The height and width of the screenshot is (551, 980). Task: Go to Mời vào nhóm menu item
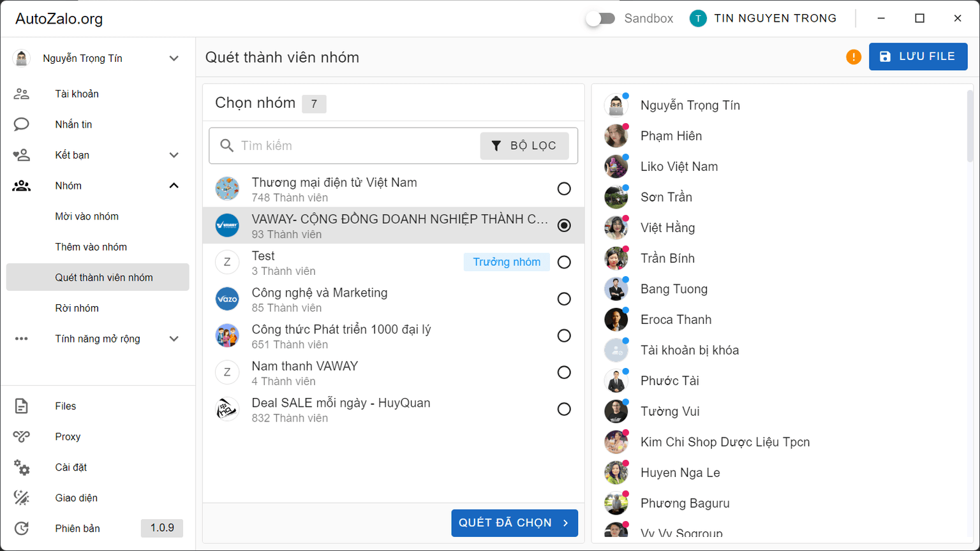point(87,216)
